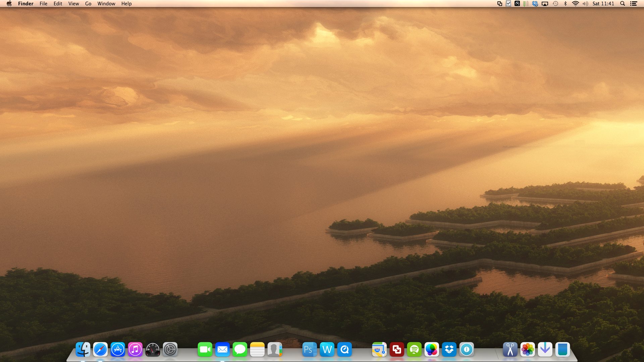
Task: Open Contacts icon in the Dock
Action: 275,350
